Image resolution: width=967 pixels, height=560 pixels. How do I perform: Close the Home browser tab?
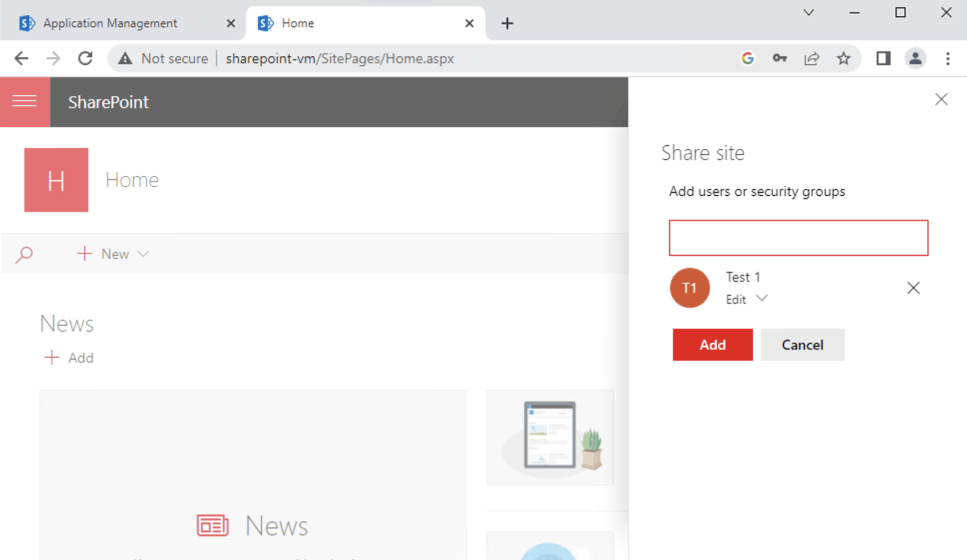[x=469, y=23]
